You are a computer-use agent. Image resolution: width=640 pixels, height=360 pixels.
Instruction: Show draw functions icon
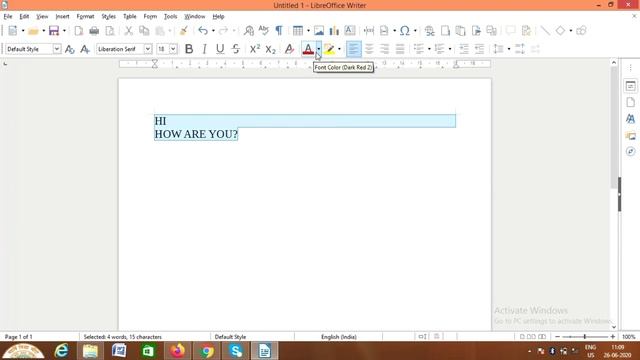pos(581,31)
